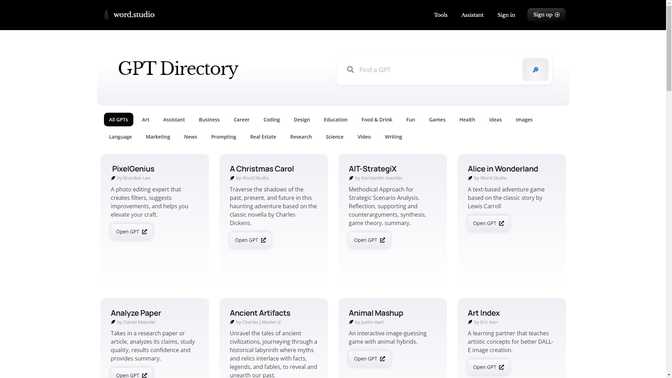This screenshot has height=378, width=672.
Task: Filter by Real Estate category
Action: [x=263, y=137]
